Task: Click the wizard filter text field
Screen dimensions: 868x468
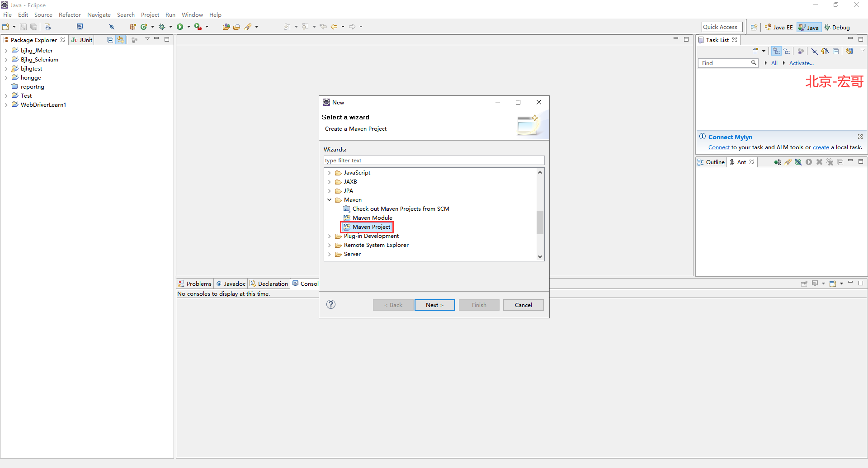Action: [x=434, y=161]
